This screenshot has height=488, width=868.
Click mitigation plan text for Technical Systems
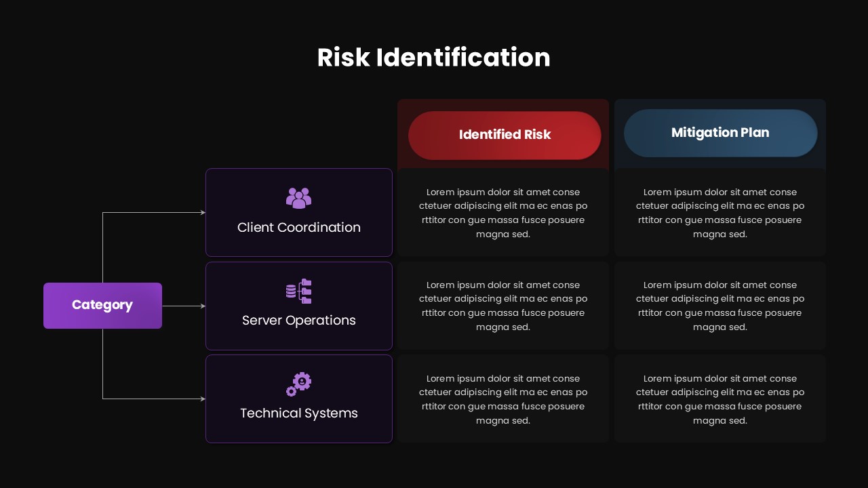pos(720,399)
